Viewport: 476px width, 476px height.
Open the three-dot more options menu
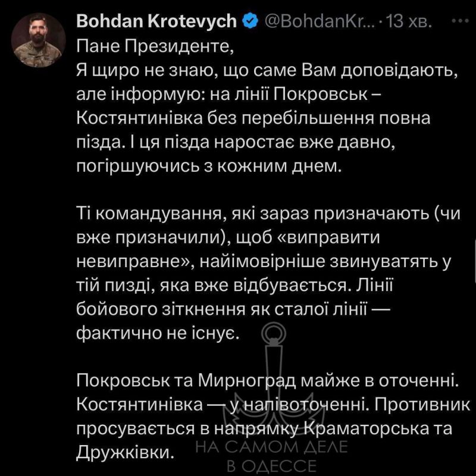coord(461,21)
